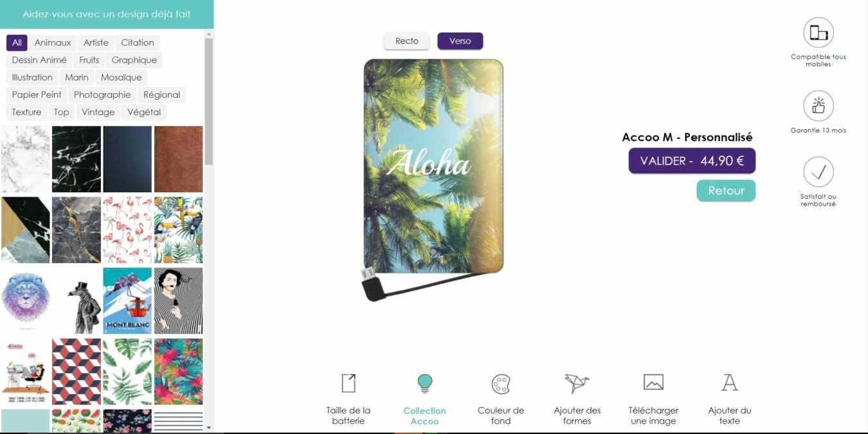The height and width of the screenshot is (434, 868).
Task: Click the Ajouter des formes origami icon
Action: tap(577, 383)
